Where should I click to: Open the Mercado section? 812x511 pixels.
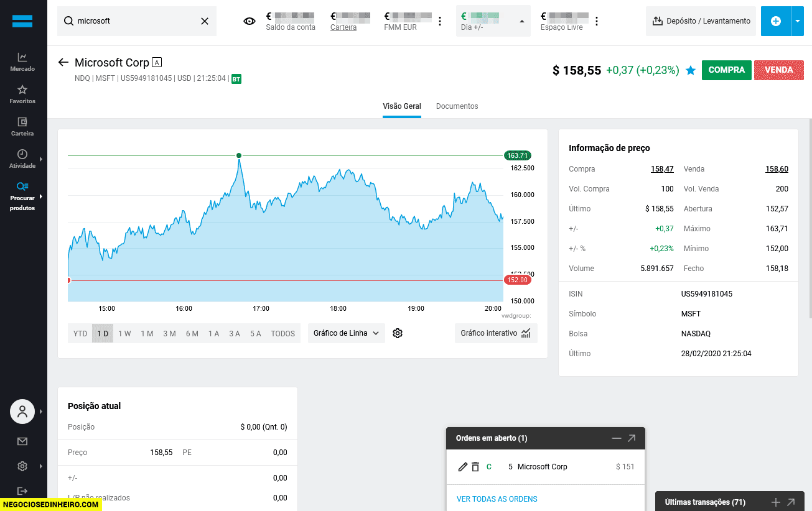[x=22, y=62]
